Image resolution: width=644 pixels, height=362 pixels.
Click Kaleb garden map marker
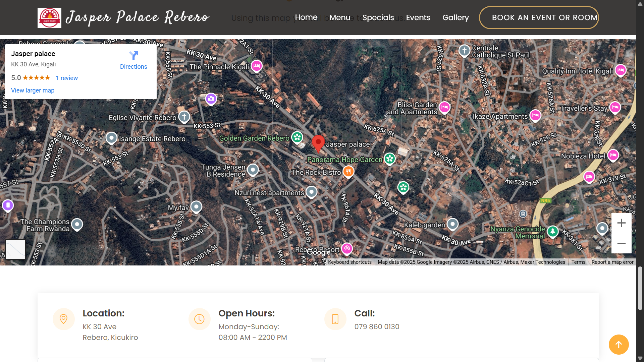click(x=453, y=224)
